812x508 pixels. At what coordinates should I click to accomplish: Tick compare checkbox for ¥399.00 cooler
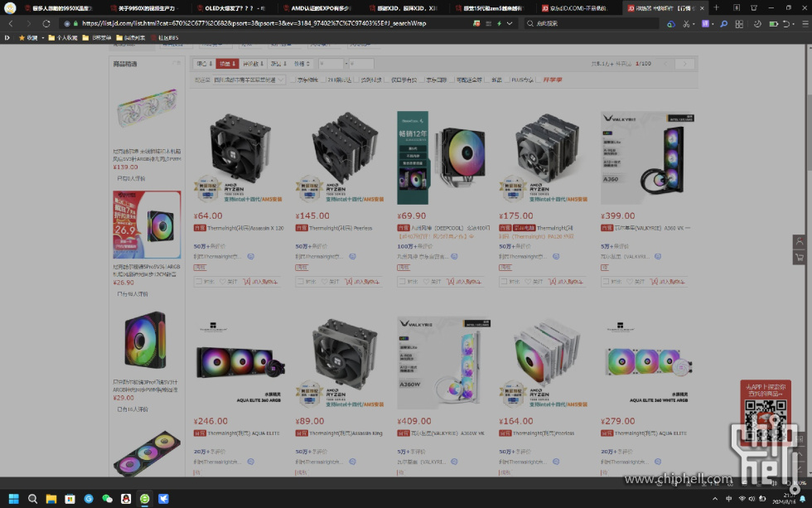pos(605,282)
